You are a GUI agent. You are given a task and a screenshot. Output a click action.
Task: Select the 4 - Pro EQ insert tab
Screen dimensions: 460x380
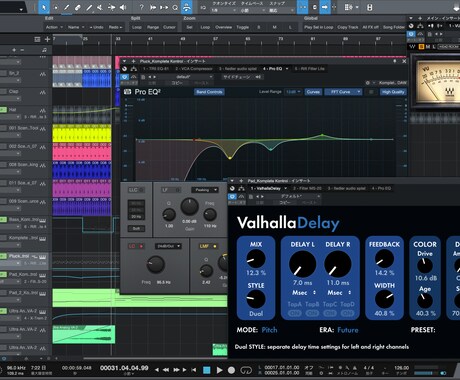[x=275, y=69]
